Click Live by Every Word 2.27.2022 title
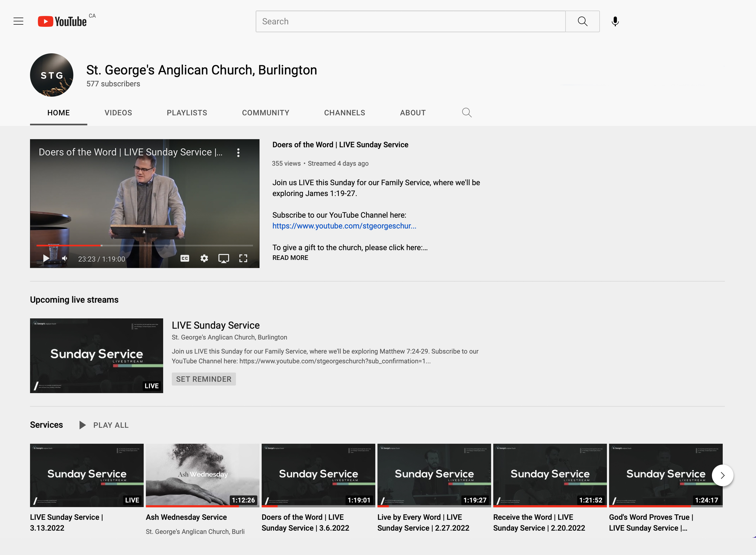The image size is (756, 555). [423, 523]
